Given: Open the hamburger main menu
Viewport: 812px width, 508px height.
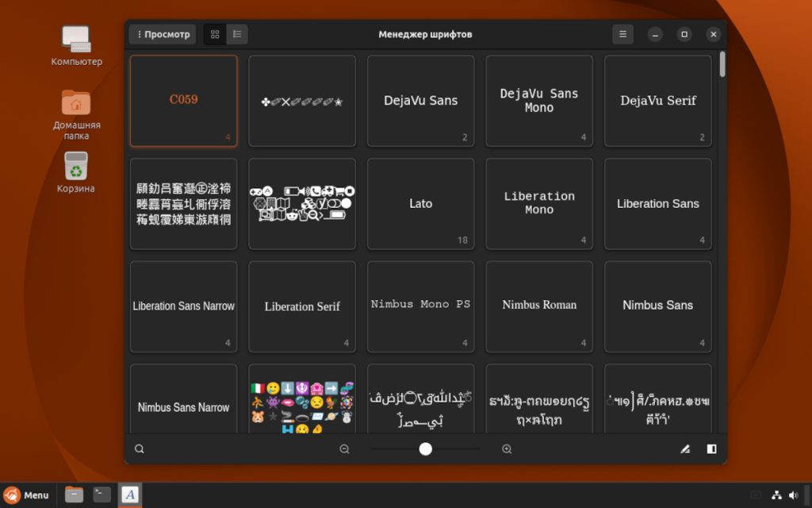Looking at the screenshot, I should click(623, 34).
